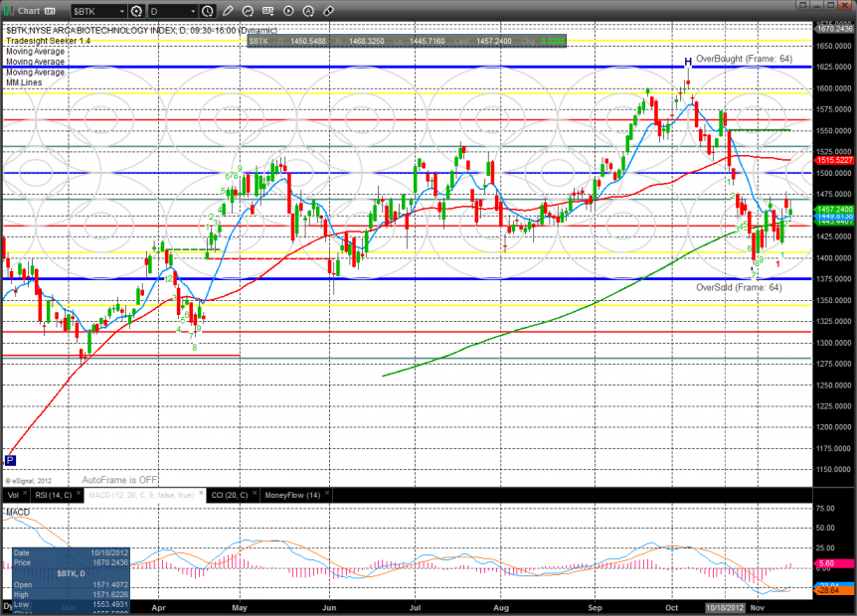Close the MACD indicator tab
The height and width of the screenshot is (616, 857).
pyautogui.click(x=200, y=495)
